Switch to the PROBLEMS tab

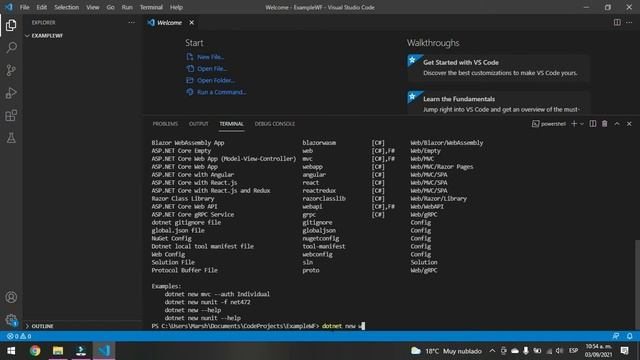pos(165,124)
